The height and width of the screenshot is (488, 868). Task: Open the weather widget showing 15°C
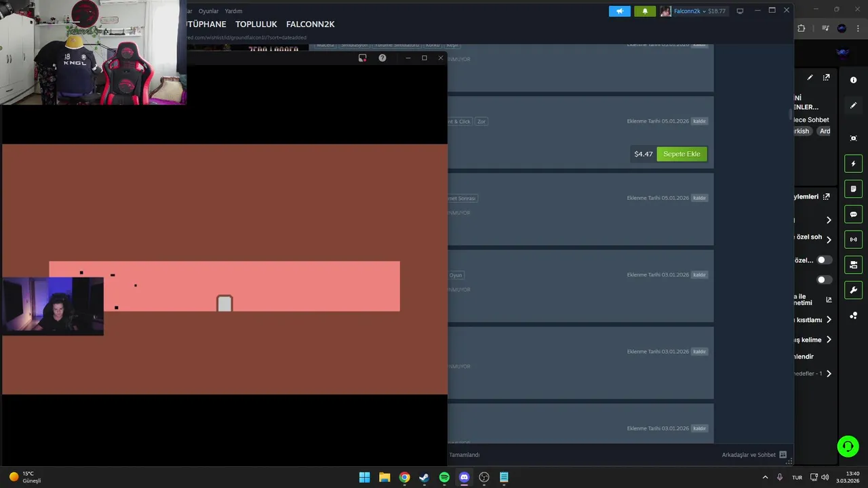point(25,477)
